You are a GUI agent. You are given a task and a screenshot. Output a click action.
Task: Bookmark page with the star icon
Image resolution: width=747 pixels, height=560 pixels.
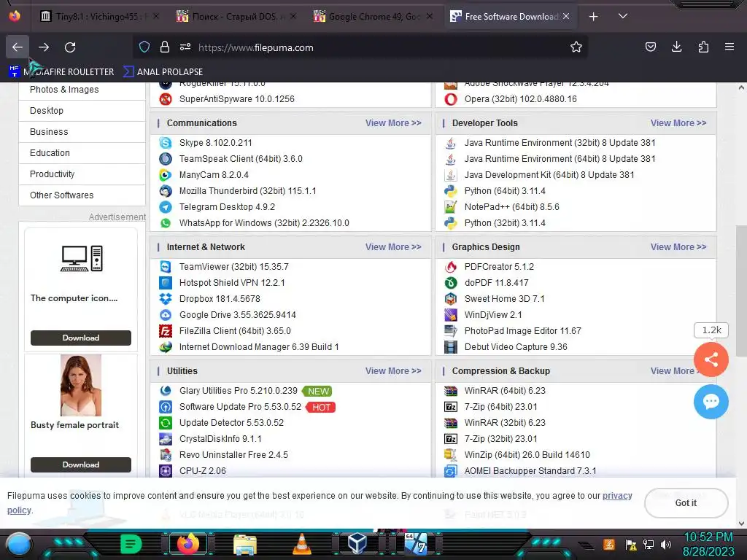(x=576, y=47)
